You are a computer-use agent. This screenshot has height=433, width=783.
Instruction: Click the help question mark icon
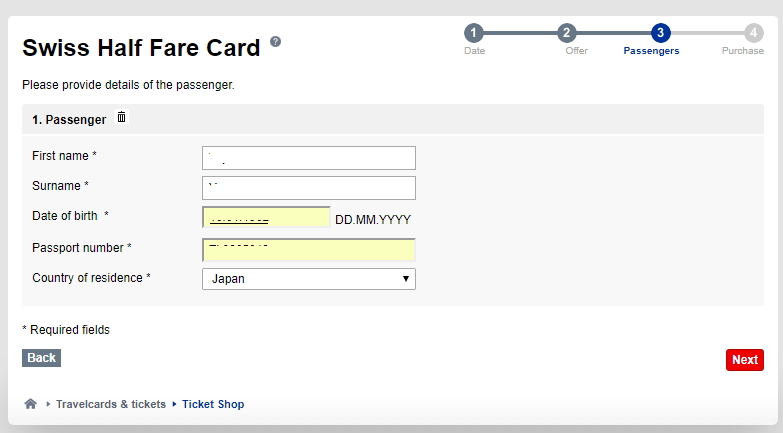coord(275,41)
